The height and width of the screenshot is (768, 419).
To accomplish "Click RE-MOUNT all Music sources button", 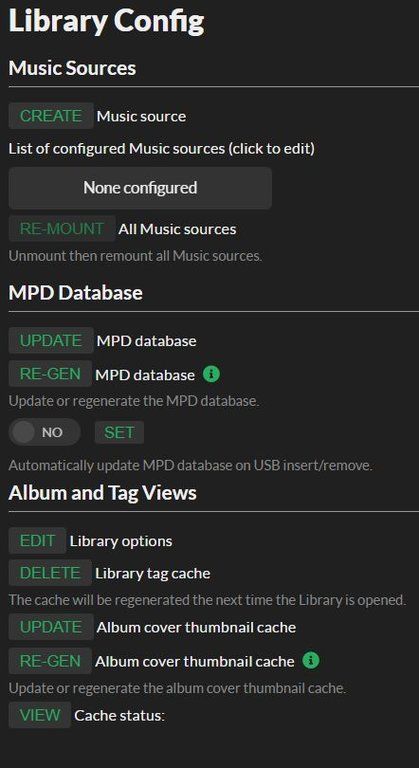I will (62, 228).
